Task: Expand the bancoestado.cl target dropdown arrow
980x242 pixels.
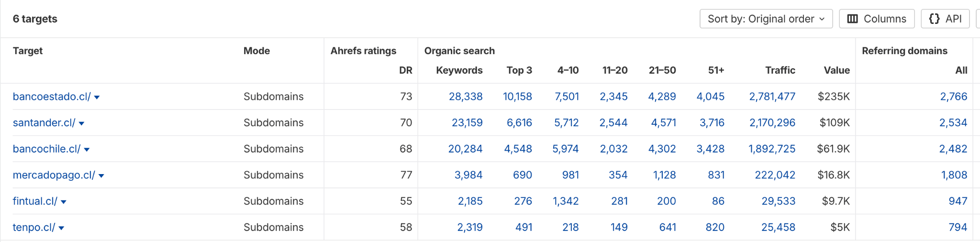Action: [x=97, y=97]
